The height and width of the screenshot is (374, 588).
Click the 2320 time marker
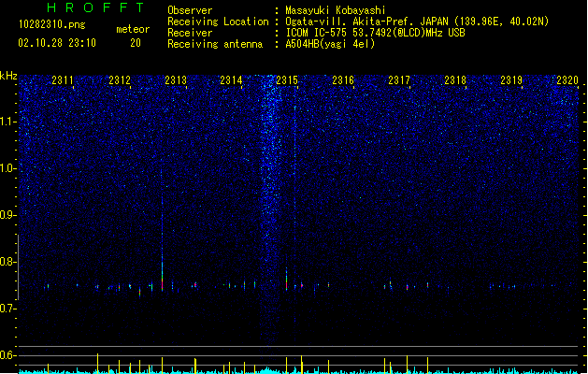click(567, 79)
